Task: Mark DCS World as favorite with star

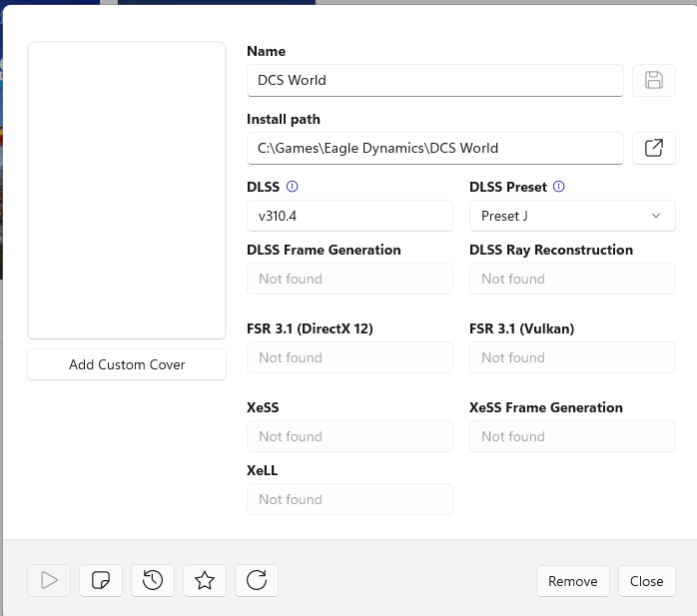Action: tap(205, 580)
